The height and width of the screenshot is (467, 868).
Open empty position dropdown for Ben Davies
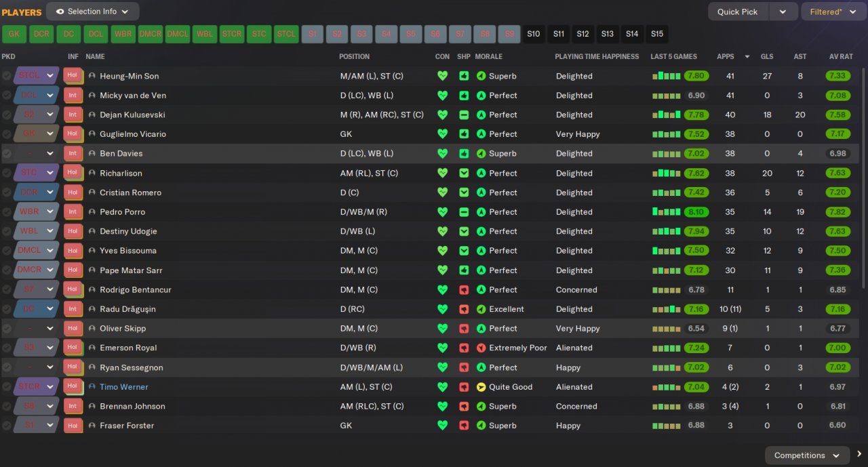(36, 154)
